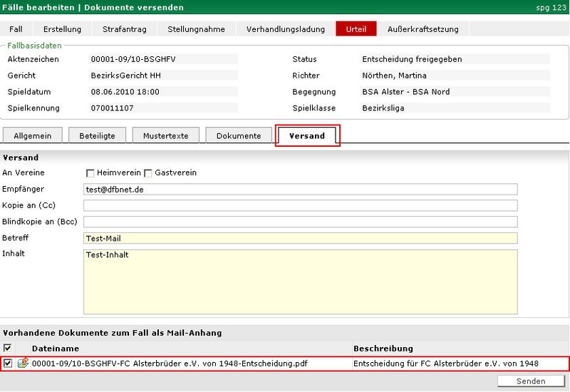The width and height of the screenshot is (570, 392).
Task: Toggle the select-all documents header checkbox
Action: 8,349
